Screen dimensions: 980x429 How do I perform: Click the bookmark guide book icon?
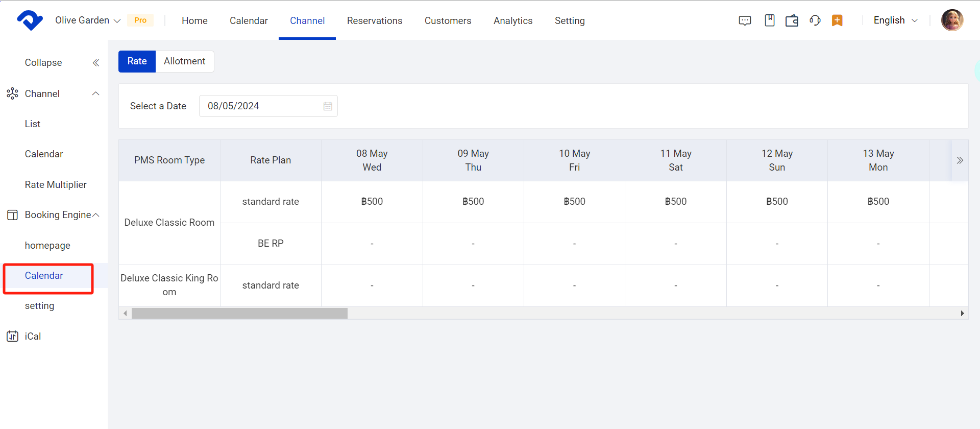tap(769, 20)
